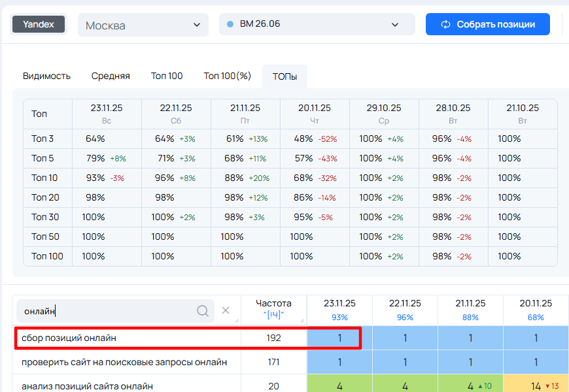Screen dimensions: 569x392
Task: Select the Топ 100 tab
Action: click(x=167, y=76)
